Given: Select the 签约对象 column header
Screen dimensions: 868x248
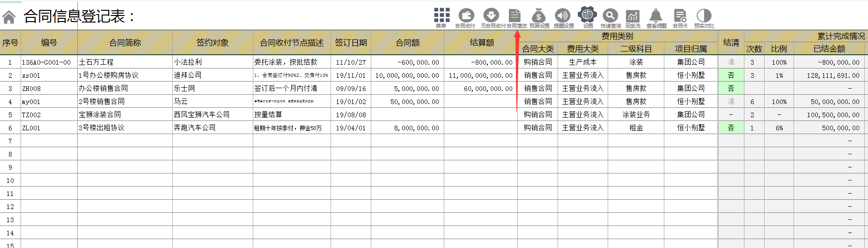Looking at the screenshot, I should tap(213, 43).
